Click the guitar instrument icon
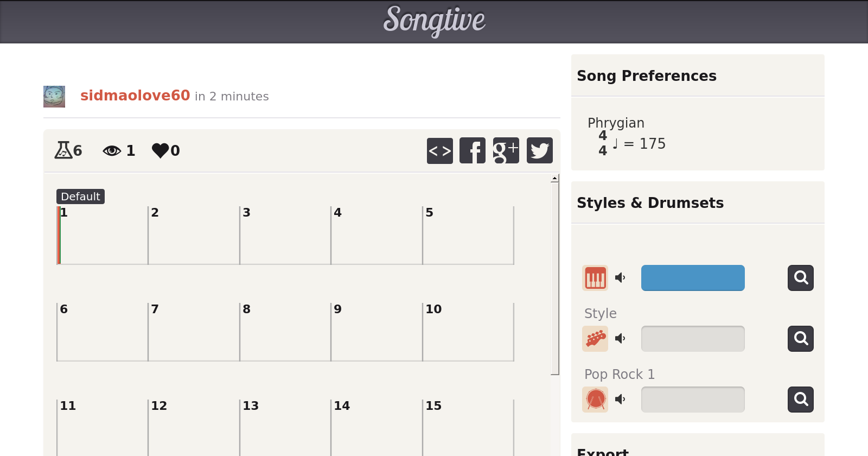 595,339
